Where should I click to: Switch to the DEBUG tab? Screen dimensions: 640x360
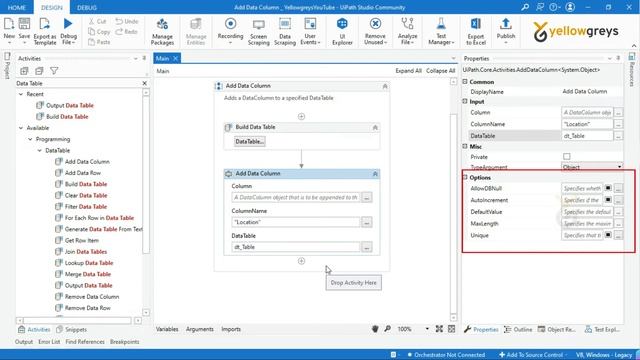pos(87,7)
